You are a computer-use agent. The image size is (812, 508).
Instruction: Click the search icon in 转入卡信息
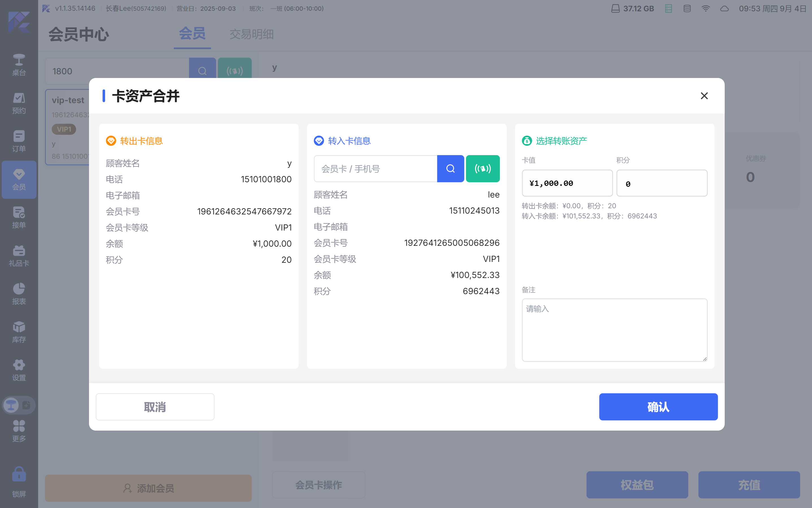click(450, 169)
